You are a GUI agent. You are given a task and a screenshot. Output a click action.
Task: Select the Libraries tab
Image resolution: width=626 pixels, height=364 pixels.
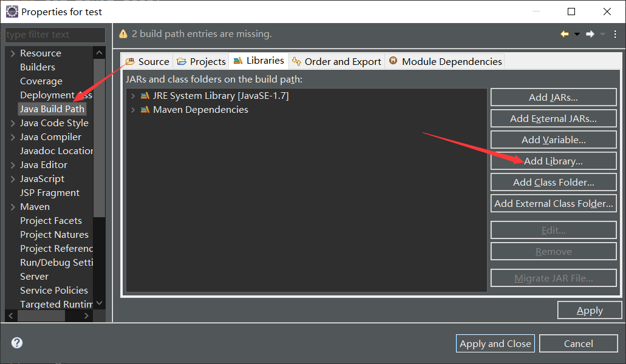[259, 61]
